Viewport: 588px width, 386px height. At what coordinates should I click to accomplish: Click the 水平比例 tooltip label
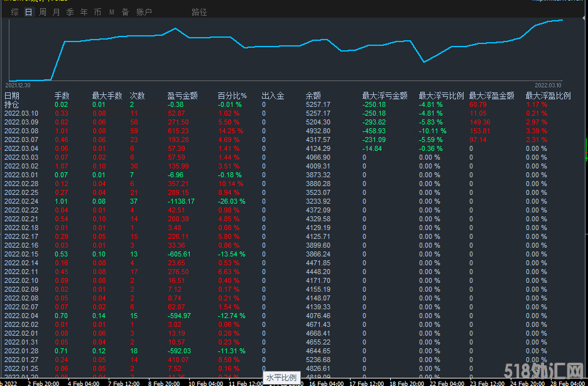(281, 377)
